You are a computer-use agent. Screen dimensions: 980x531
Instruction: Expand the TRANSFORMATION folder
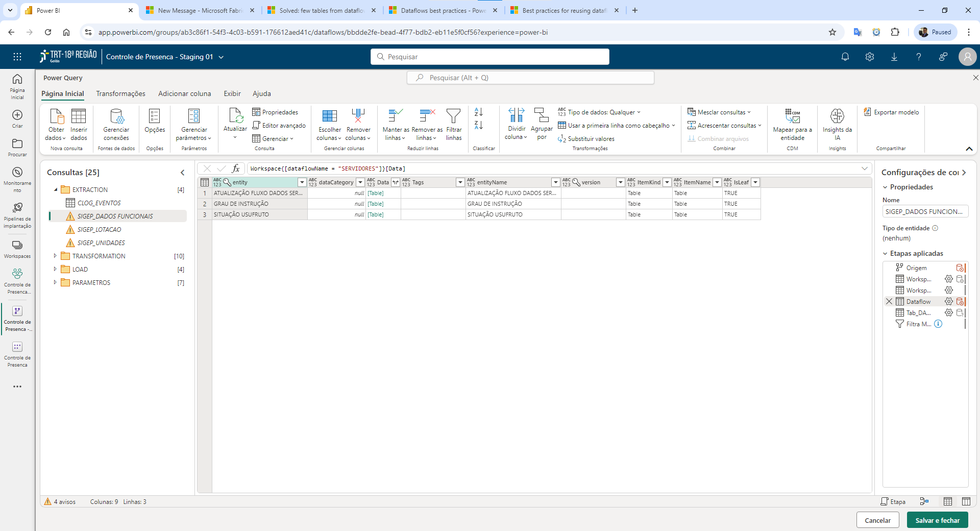(x=55, y=256)
